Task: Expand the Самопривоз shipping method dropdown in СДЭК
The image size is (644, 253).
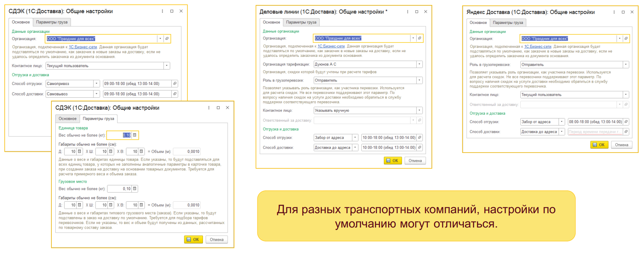Action: 97,84
